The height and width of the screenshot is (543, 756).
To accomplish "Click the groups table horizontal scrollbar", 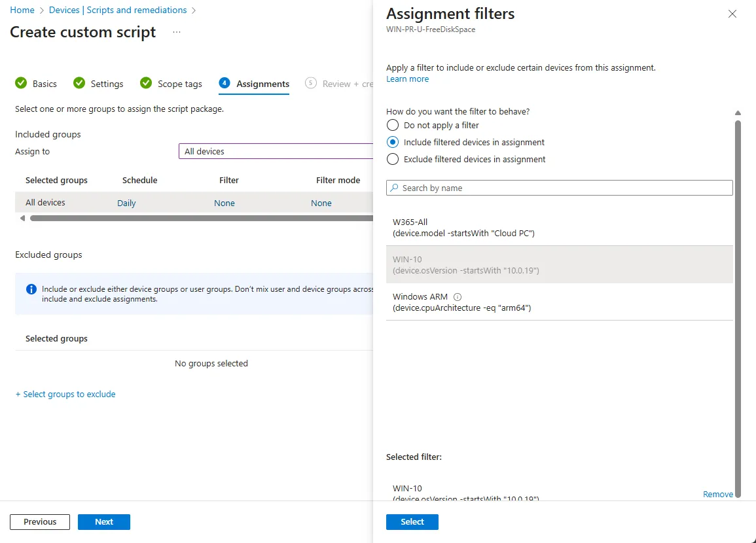I will (202, 219).
